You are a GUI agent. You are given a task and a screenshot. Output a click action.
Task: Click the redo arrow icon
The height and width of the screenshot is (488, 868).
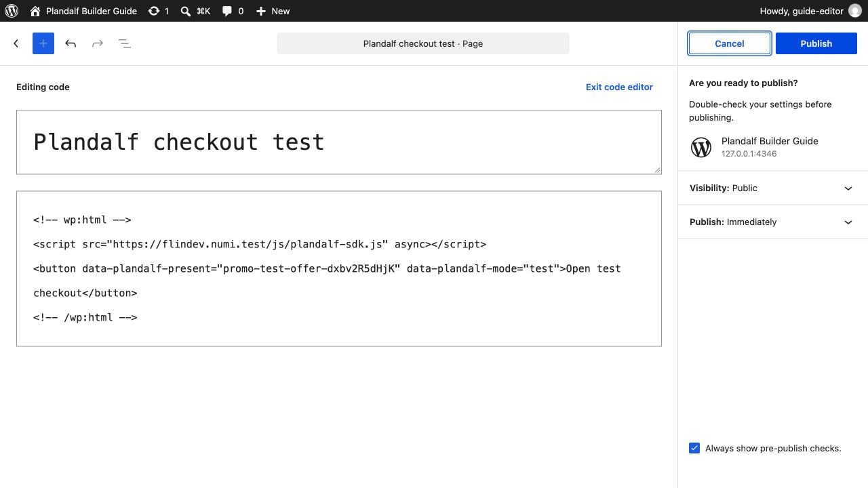(98, 43)
